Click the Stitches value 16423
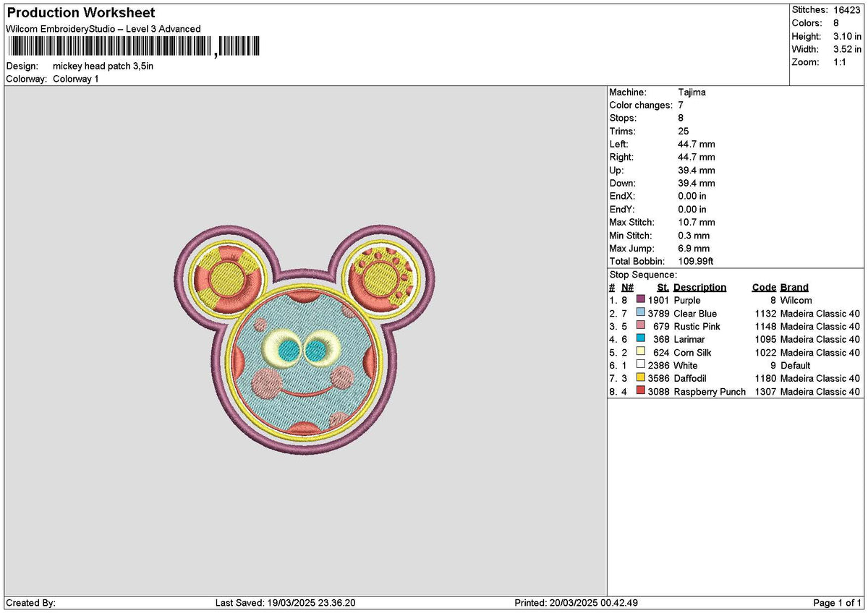The width and height of the screenshot is (868, 613). coord(847,10)
